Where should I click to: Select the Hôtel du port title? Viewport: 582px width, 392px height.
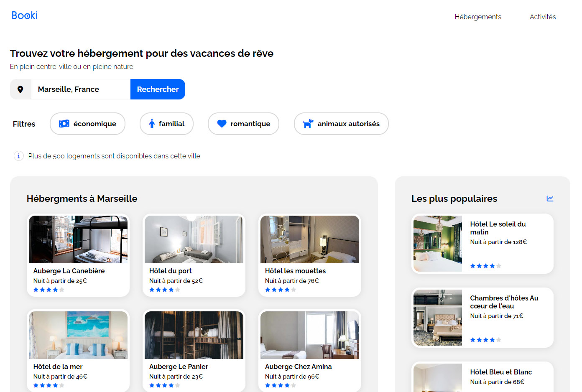tap(170, 271)
